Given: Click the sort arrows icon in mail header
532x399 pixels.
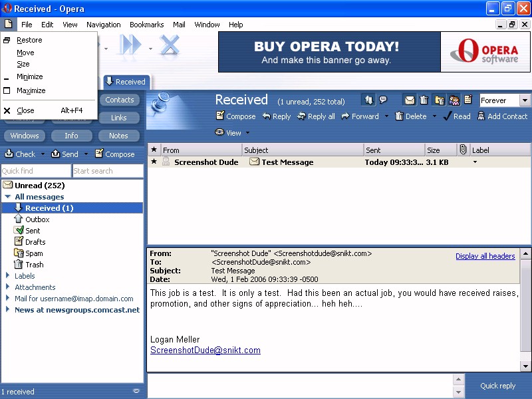Looking at the screenshot, I should pyautogui.click(x=368, y=100).
